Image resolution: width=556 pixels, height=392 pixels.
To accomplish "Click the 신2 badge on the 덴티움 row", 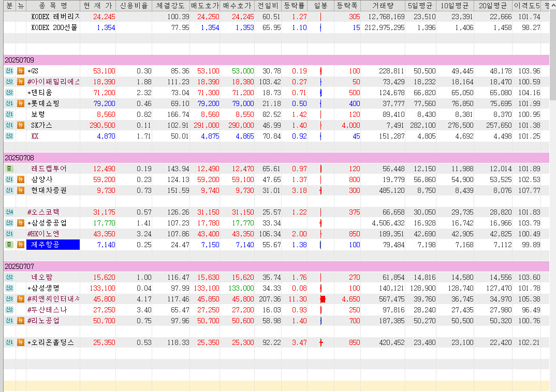I will pos(9,93).
